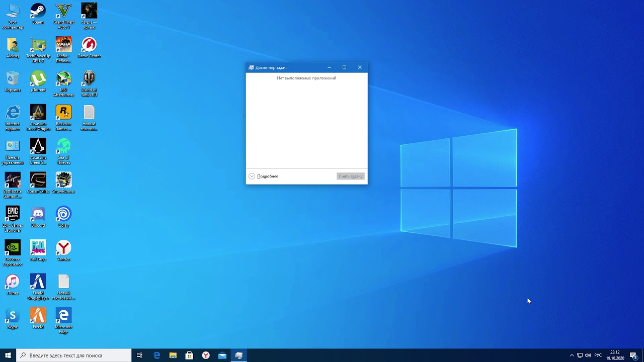
Task: Launch Yandex Browser from the taskbar
Action: [x=206, y=355]
